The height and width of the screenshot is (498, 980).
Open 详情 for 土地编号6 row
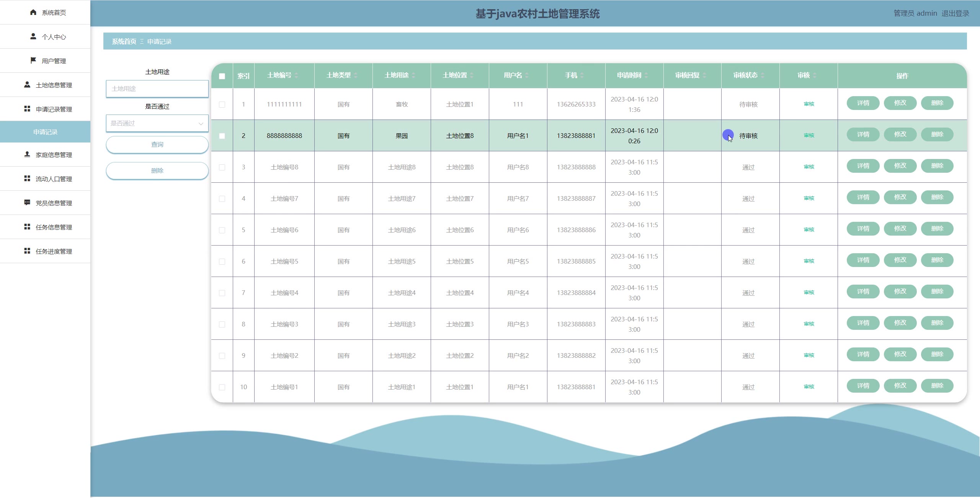[x=863, y=229]
